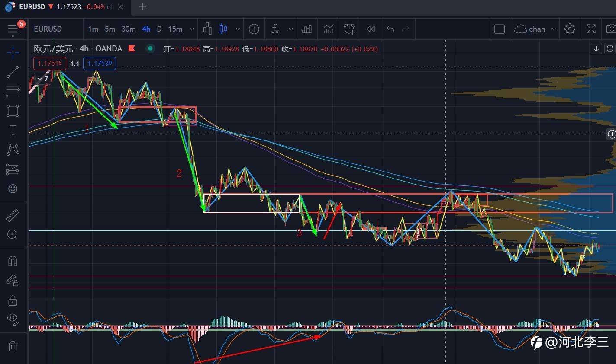The height and width of the screenshot is (364, 616).
Task: Click the 低=1.18800 low value
Action: [260, 49]
